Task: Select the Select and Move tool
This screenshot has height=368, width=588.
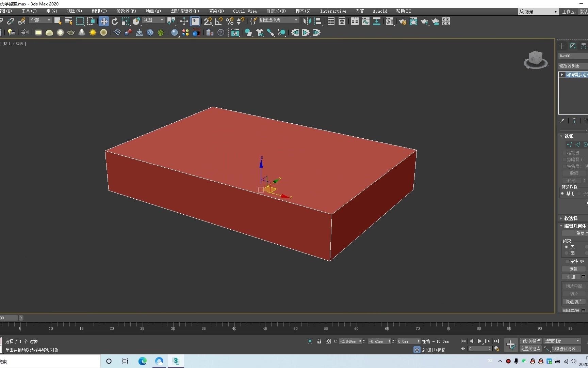Action: point(104,21)
